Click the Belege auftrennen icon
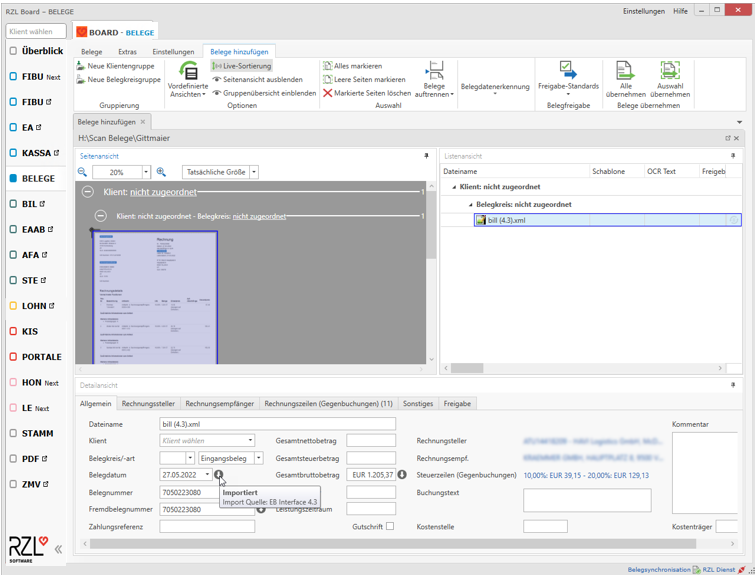 click(x=434, y=71)
